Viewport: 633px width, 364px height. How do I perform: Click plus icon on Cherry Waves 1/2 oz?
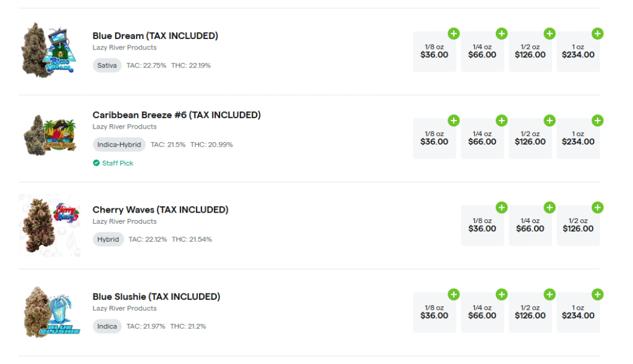[597, 208]
